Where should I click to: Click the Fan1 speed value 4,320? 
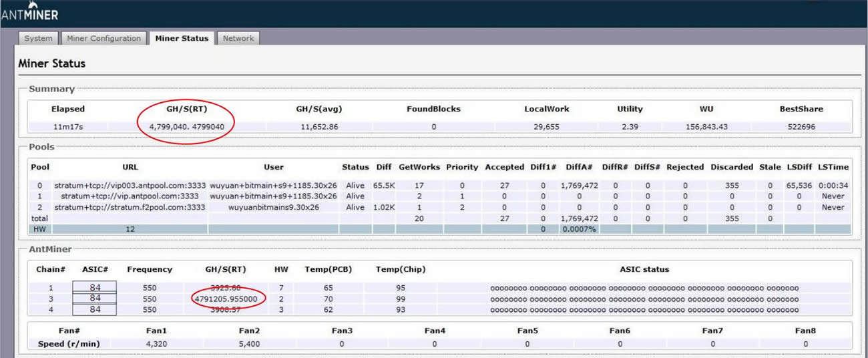point(156,344)
